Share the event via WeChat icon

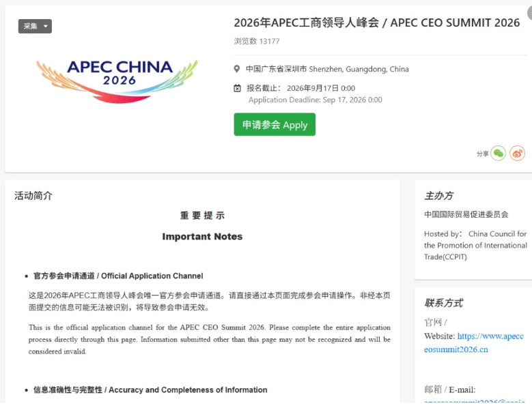pos(498,154)
